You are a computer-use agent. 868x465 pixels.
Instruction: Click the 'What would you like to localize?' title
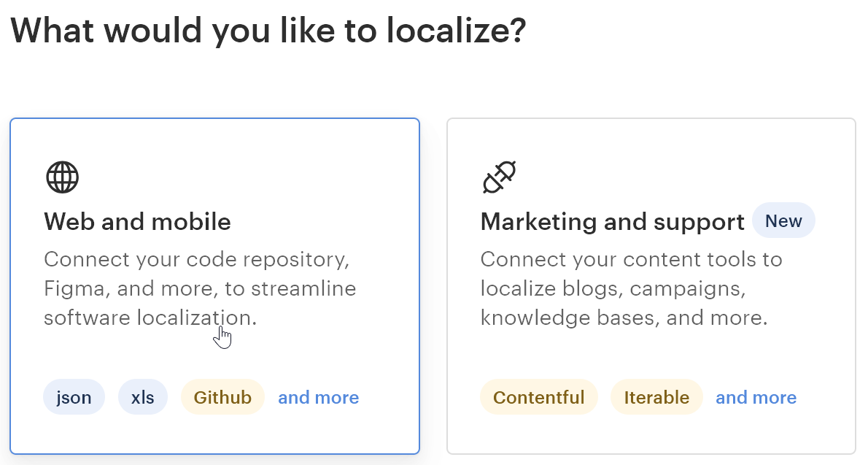coord(268,31)
